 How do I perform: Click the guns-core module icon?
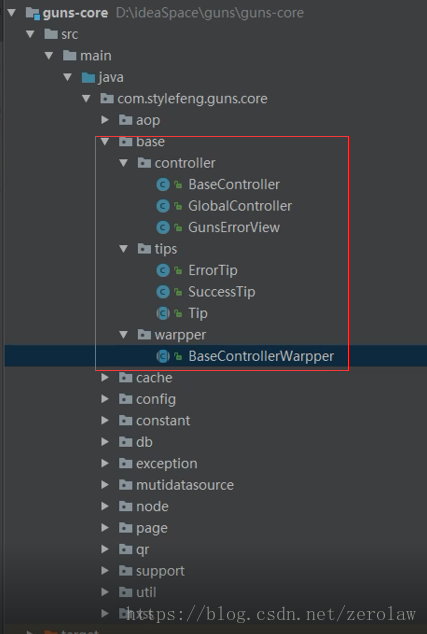pyautogui.click(x=33, y=13)
